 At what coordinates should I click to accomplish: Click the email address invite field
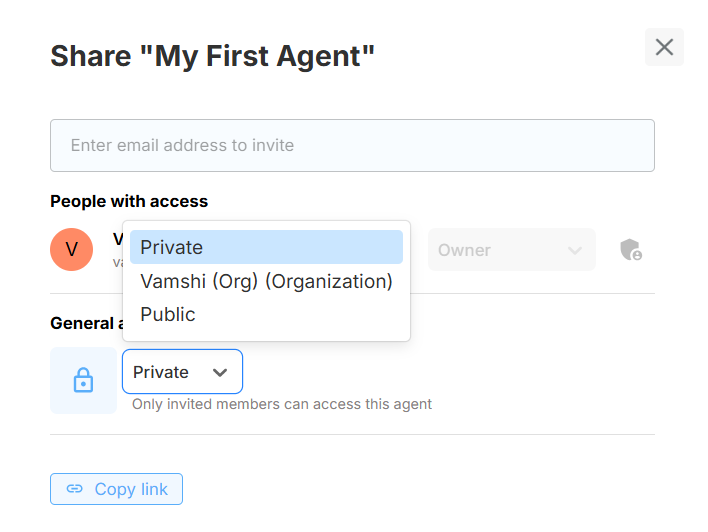tap(352, 146)
